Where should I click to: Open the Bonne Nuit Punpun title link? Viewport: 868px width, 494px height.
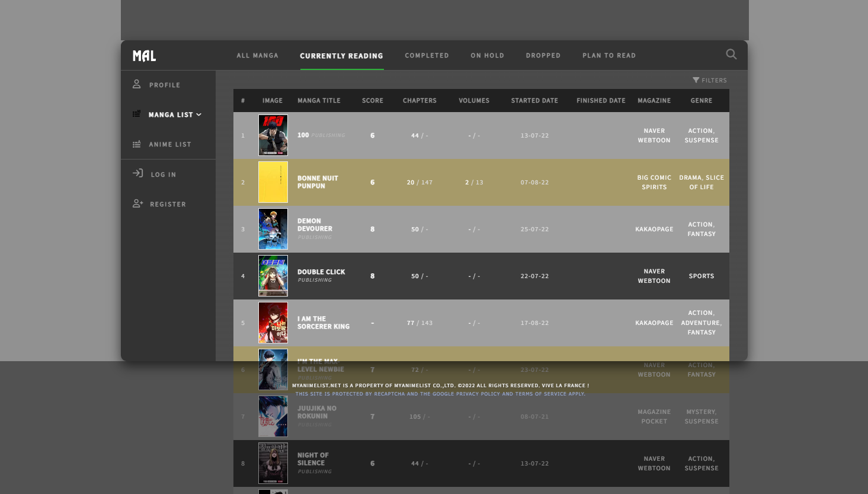pyautogui.click(x=318, y=182)
